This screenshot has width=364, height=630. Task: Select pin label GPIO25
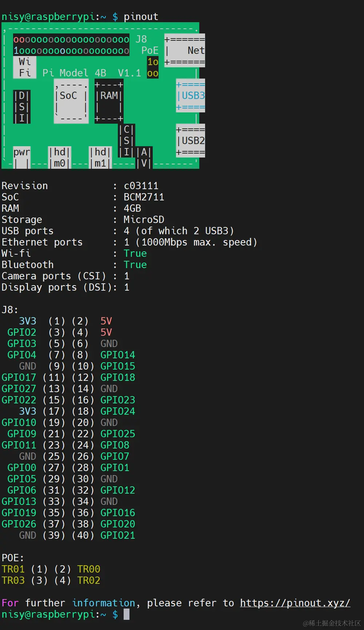[118, 434]
